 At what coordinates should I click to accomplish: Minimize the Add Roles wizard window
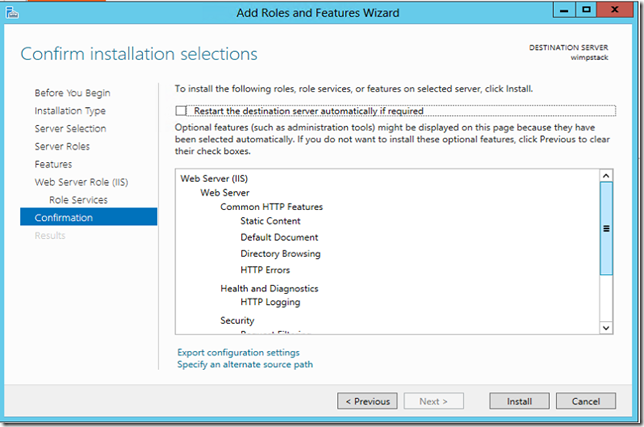tap(564, 10)
